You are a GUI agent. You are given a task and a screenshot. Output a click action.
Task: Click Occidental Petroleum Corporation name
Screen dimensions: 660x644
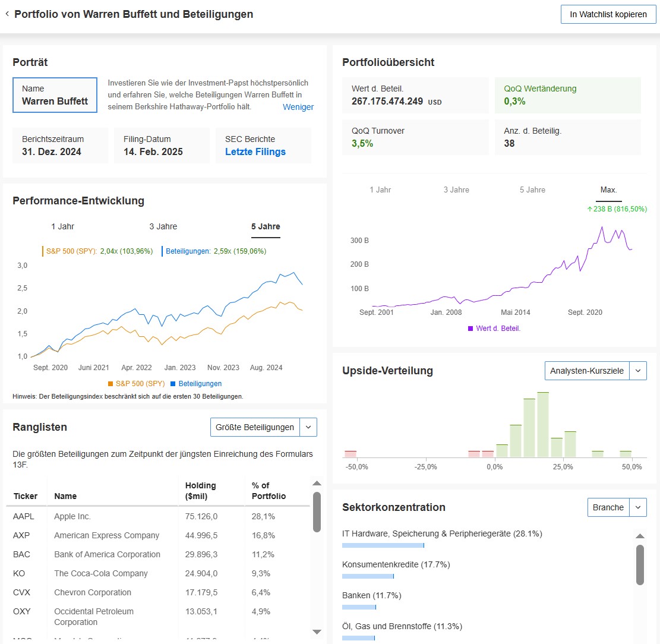[x=94, y=617]
